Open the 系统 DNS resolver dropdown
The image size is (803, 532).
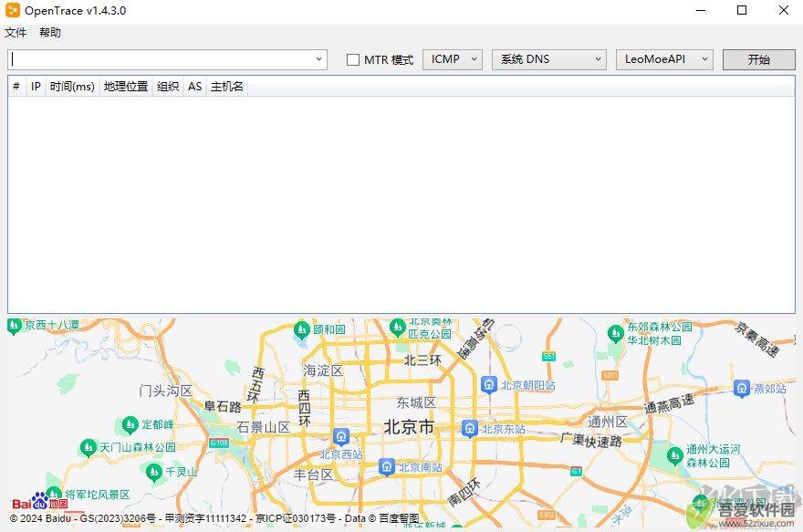coord(549,59)
